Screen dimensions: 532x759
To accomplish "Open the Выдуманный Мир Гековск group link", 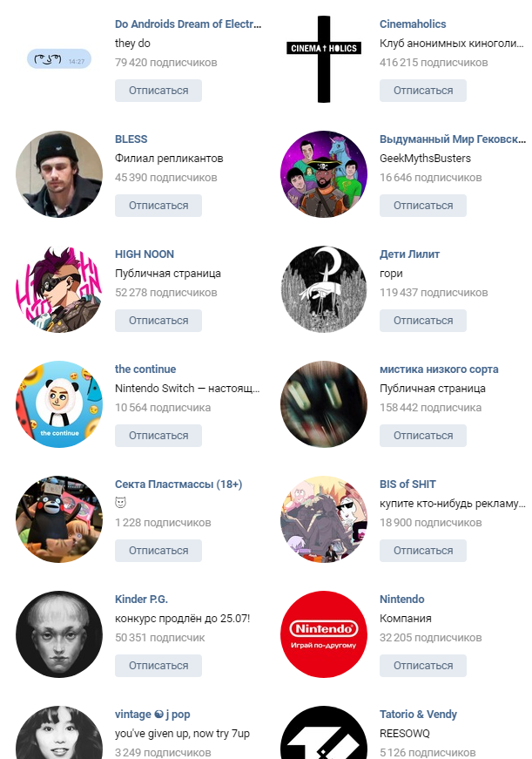I will [x=452, y=139].
